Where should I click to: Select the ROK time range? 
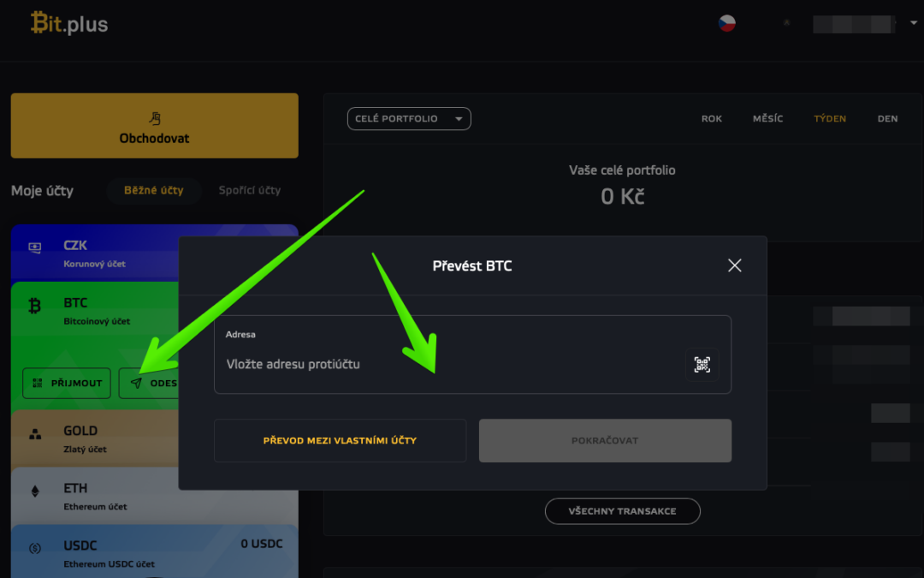point(711,118)
